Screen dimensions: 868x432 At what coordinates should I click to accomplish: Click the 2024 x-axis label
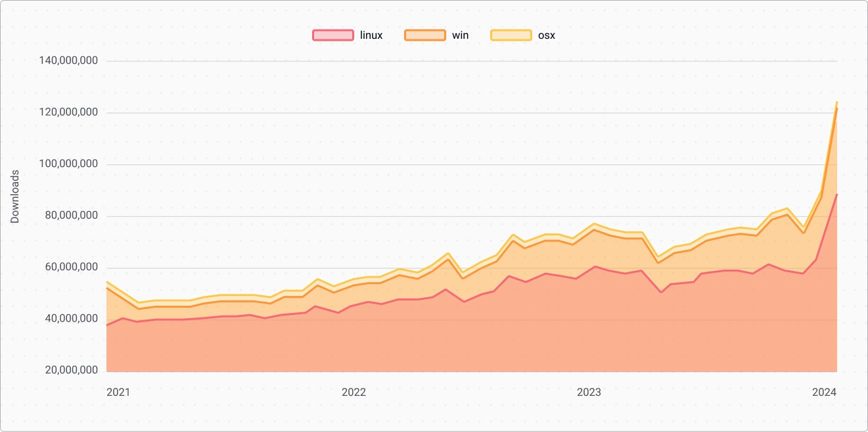tap(824, 393)
